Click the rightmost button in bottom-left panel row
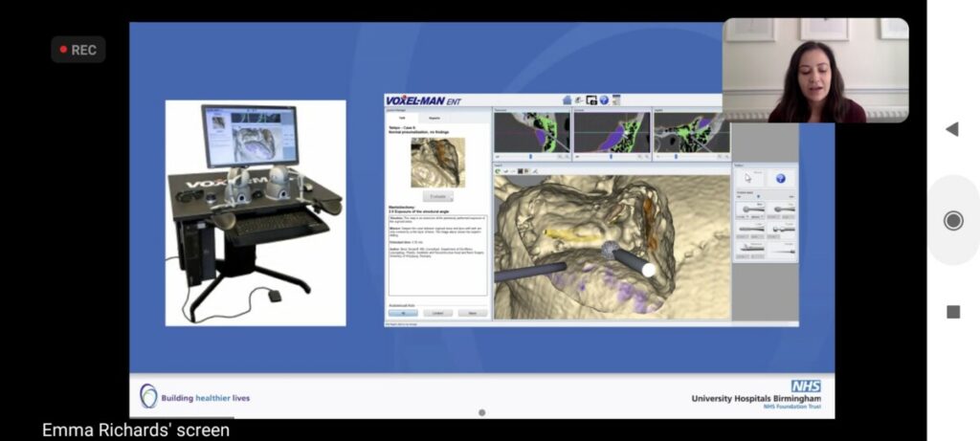The image size is (980, 441). point(472,313)
